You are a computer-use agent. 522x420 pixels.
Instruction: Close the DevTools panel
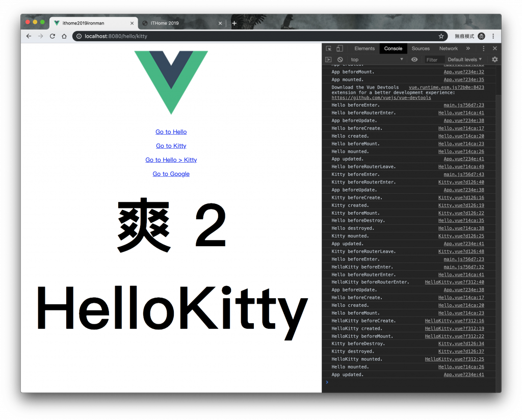pyautogui.click(x=495, y=48)
